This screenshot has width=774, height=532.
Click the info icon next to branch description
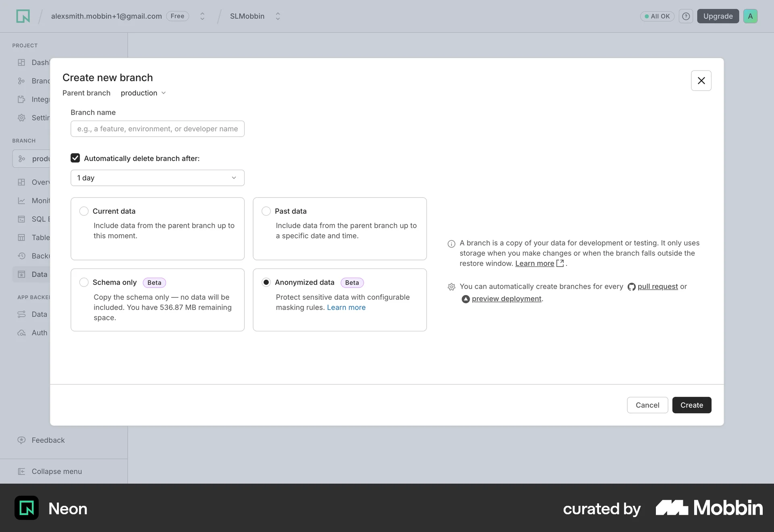451,244
